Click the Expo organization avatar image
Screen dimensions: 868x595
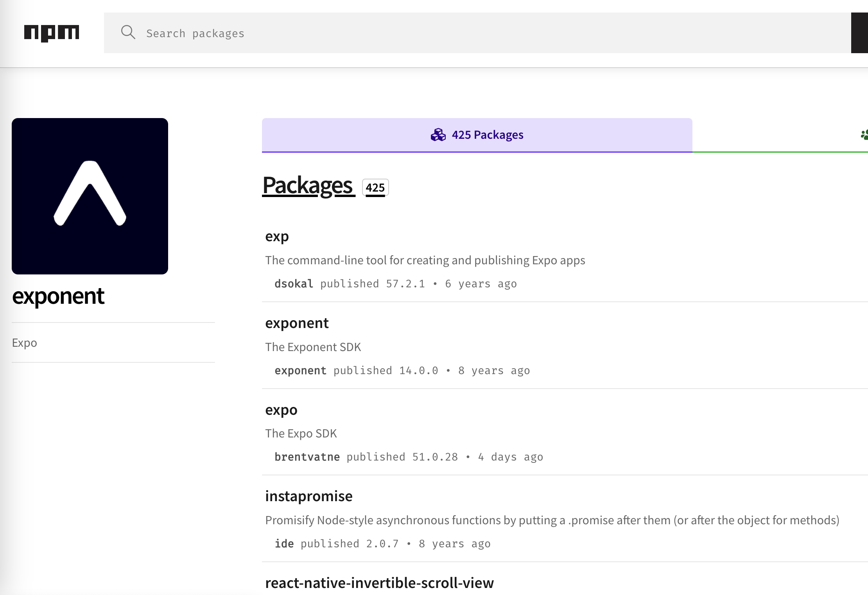tap(90, 196)
